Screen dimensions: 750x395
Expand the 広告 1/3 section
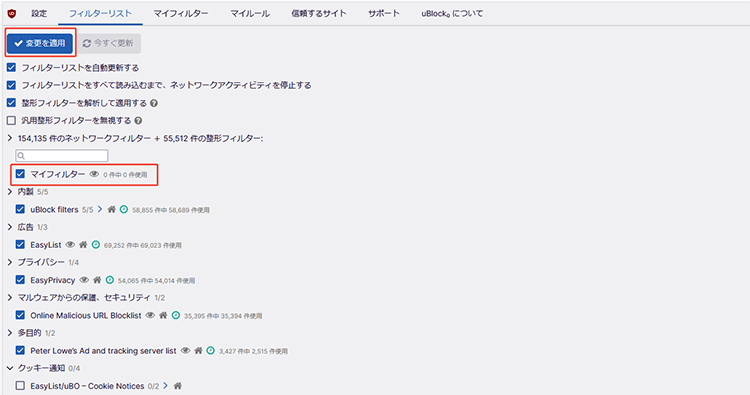click(x=10, y=227)
